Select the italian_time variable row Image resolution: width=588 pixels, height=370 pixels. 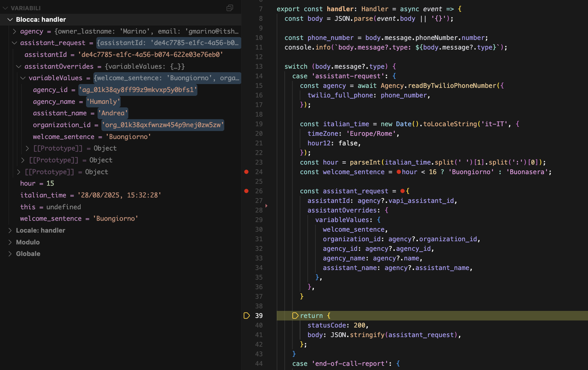tap(121, 195)
